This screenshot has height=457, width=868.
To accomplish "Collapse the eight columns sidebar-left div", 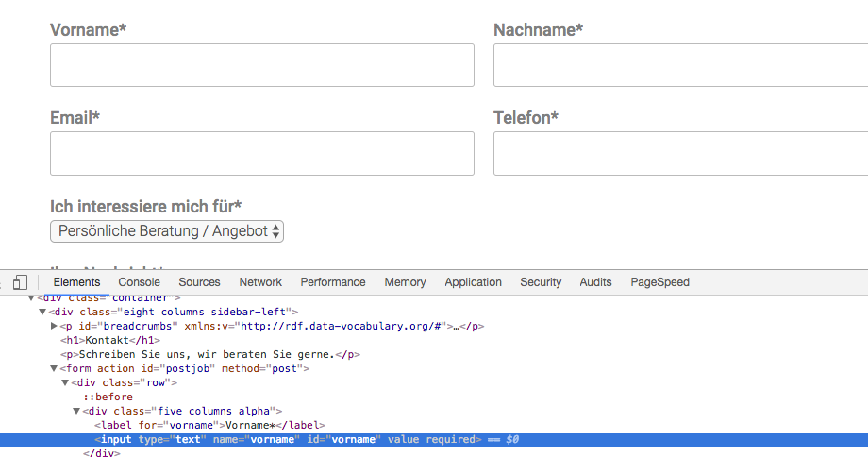I will click(42, 312).
